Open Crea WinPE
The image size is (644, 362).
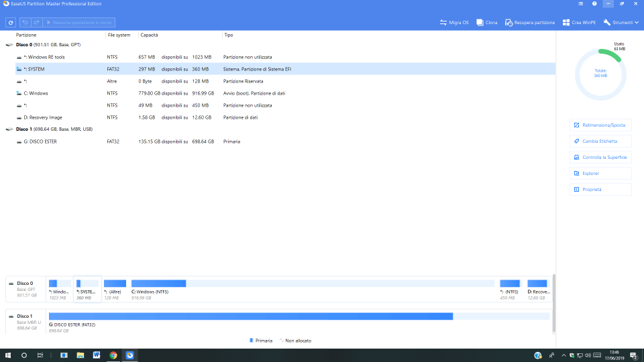coord(579,23)
